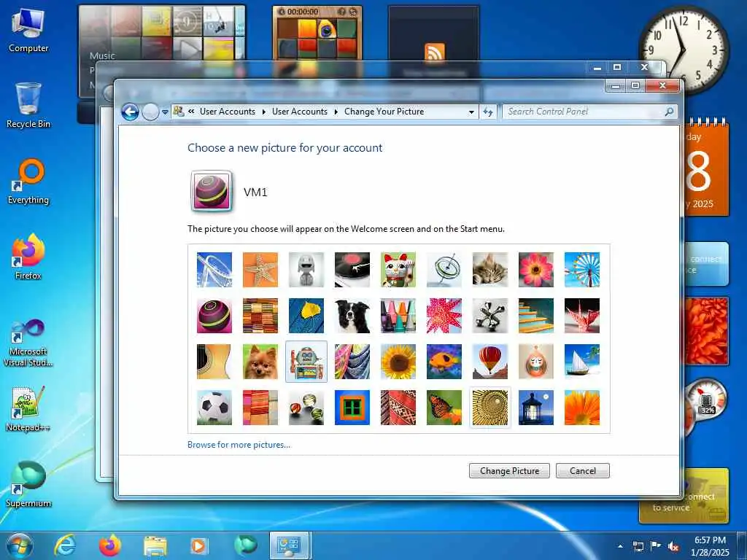This screenshot has height=560, width=747.
Task: Choose the black and white dog picture
Action: tap(352, 316)
